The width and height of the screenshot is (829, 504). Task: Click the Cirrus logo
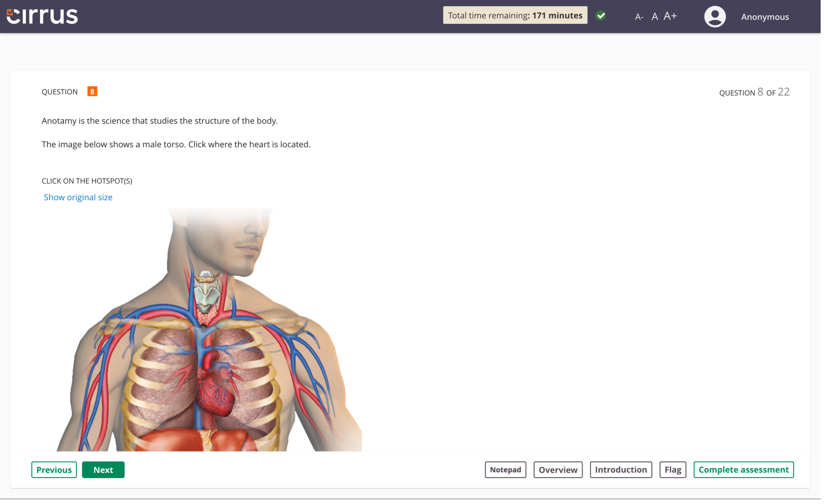click(42, 16)
